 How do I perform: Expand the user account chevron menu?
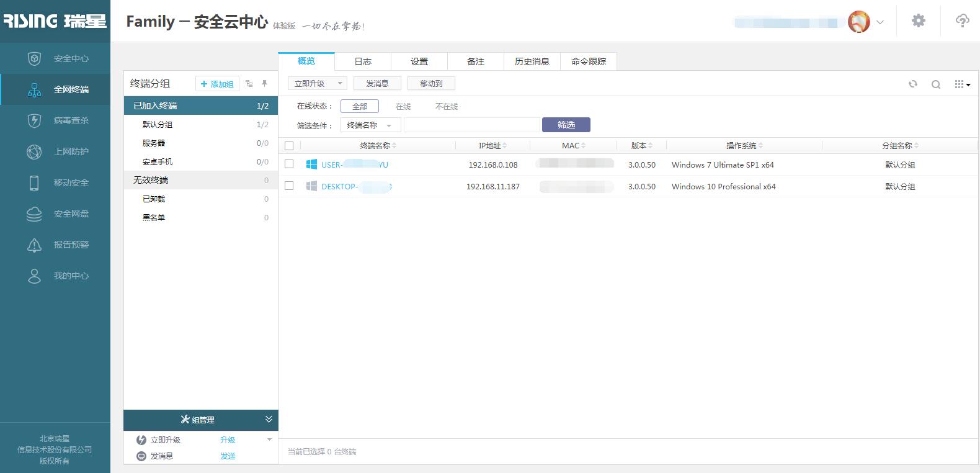point(880,22)
